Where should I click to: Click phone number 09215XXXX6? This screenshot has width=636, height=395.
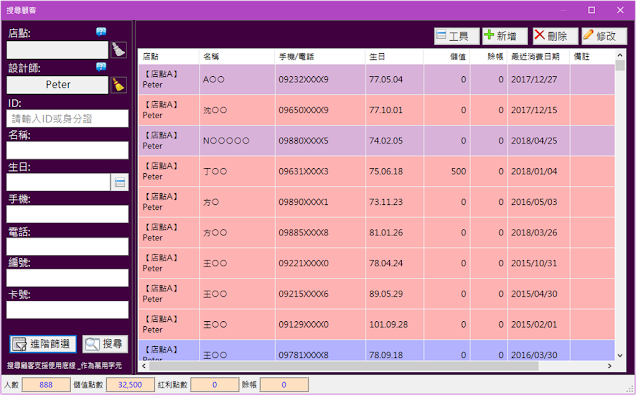(303, 294)
